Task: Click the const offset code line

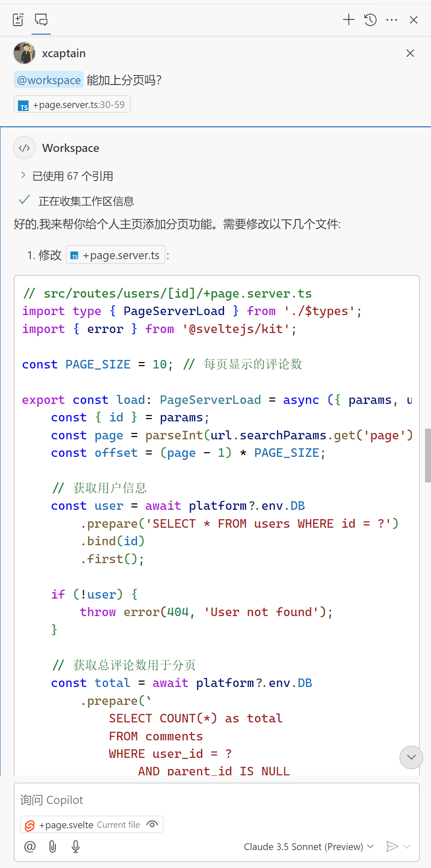Action: coord(188,453)
